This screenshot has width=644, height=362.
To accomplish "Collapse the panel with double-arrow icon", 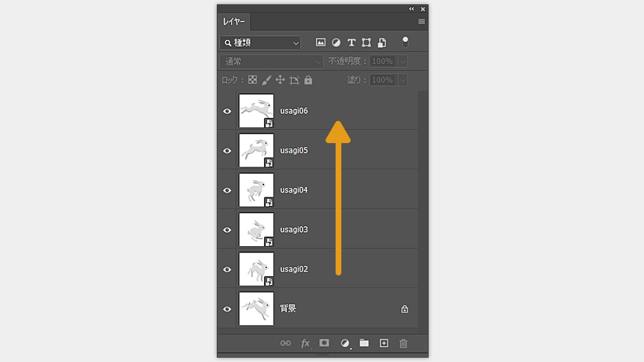I will click(411, 9).
